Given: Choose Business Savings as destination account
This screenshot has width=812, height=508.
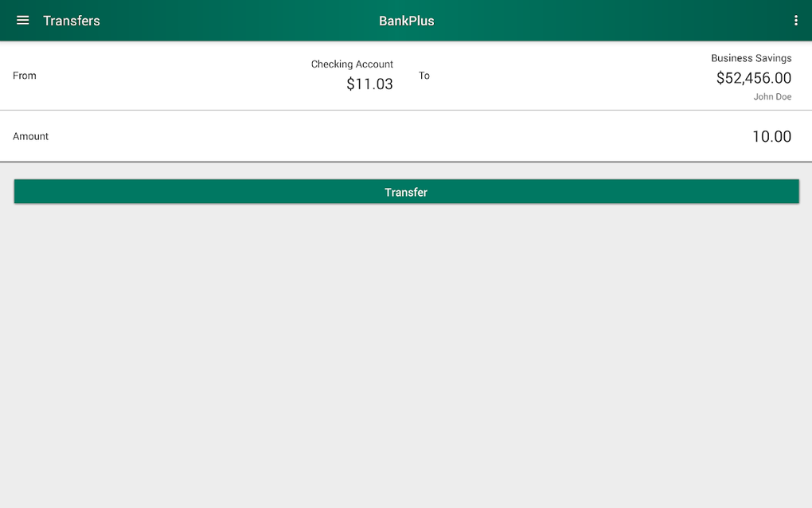Looking at the screenshot, I should (x=751, y=57).
